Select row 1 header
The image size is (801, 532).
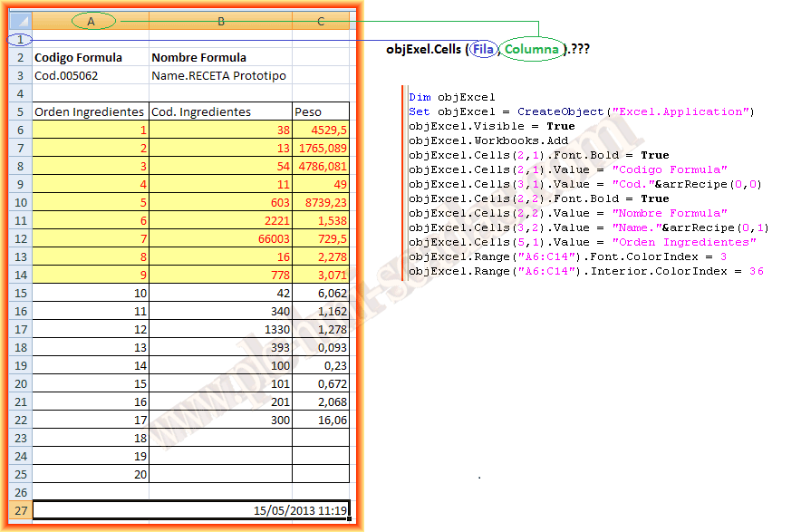point(19,40)
